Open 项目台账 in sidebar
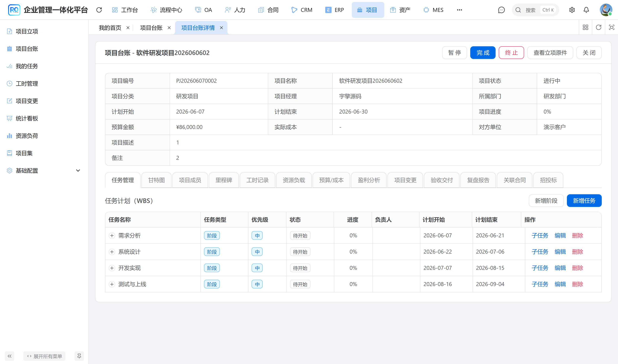Image resolution: width=618 pixels, height=364 pixels. 27,49
